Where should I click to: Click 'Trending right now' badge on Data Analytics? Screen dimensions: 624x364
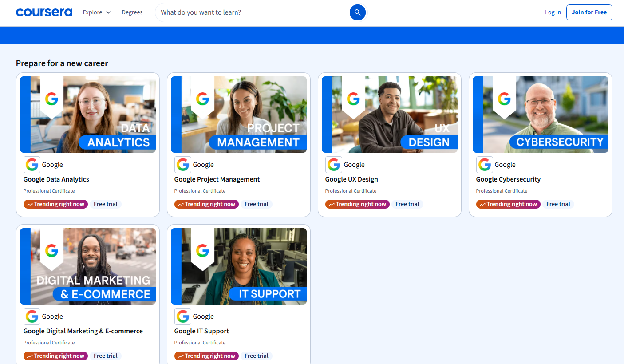(x=55, y=204)
